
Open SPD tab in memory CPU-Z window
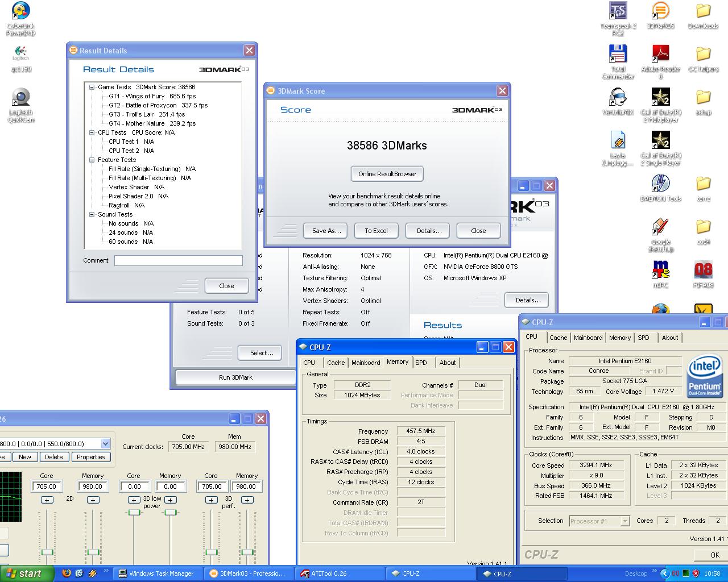[421, 363]
